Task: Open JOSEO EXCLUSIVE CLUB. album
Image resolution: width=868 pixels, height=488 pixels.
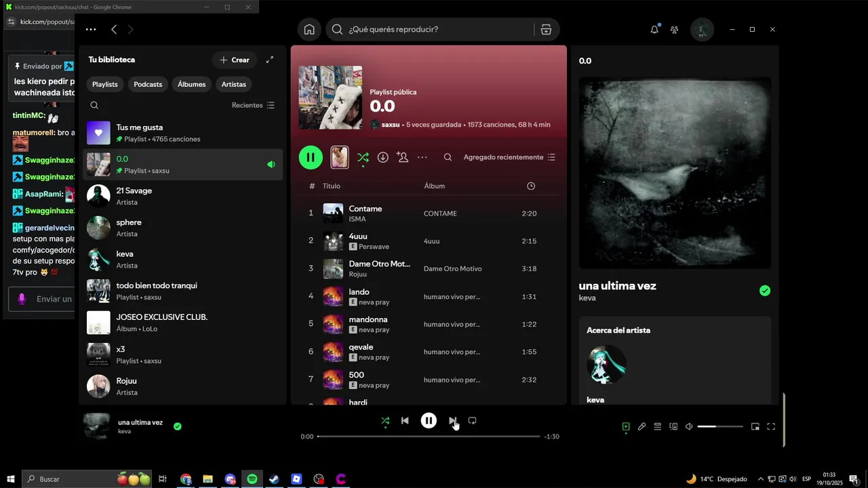Action: 182,323
